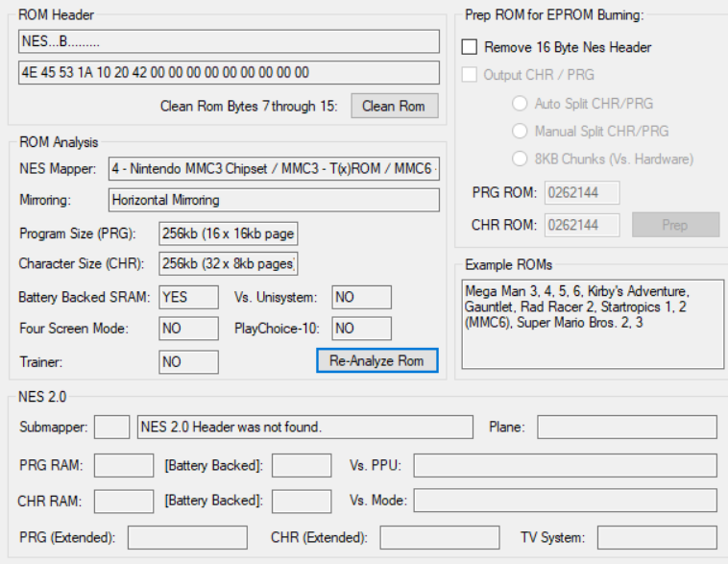
Task: Click the Program Size (PRG) value field
Action: 228,233
